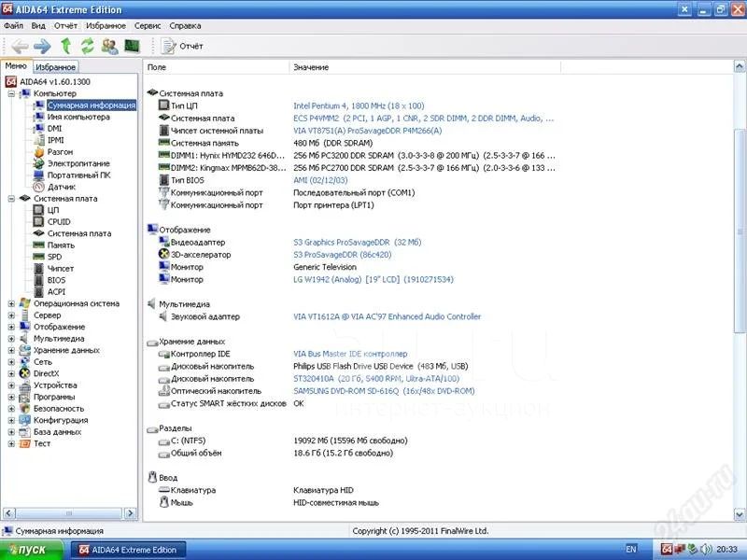Expand the Сервер tree node
747x560 pixels.
11,315
